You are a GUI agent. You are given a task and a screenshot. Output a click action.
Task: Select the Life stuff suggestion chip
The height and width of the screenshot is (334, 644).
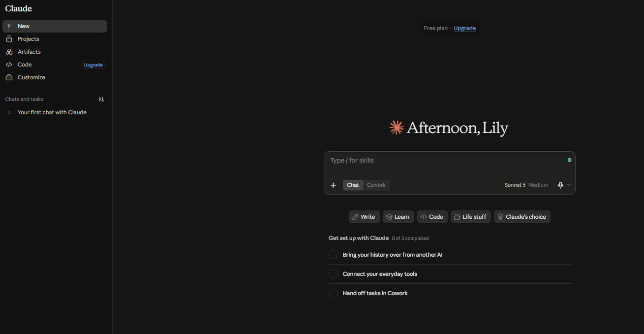tap(471, 217)
